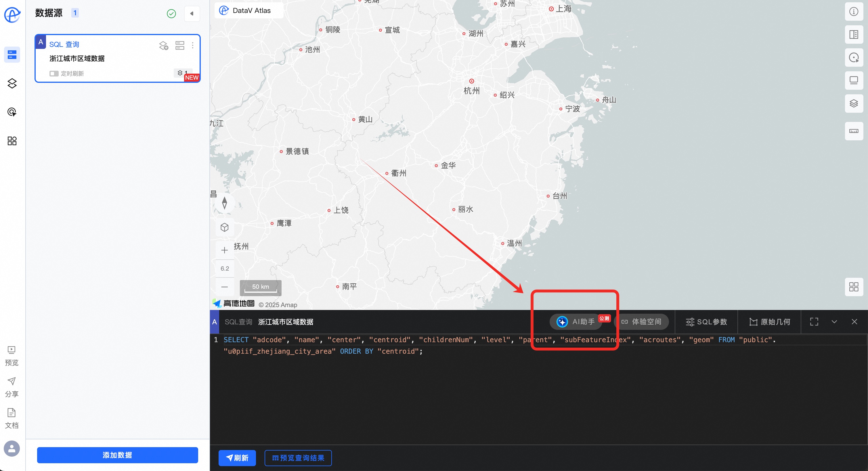Click the compass north reset icon
Screen dimensions: 868x471
pos(224,203)
